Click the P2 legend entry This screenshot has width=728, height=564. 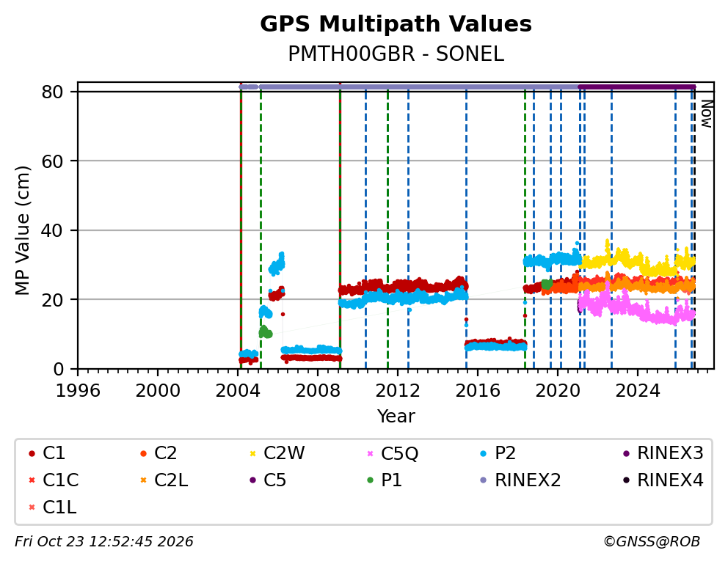coord(498,453)
